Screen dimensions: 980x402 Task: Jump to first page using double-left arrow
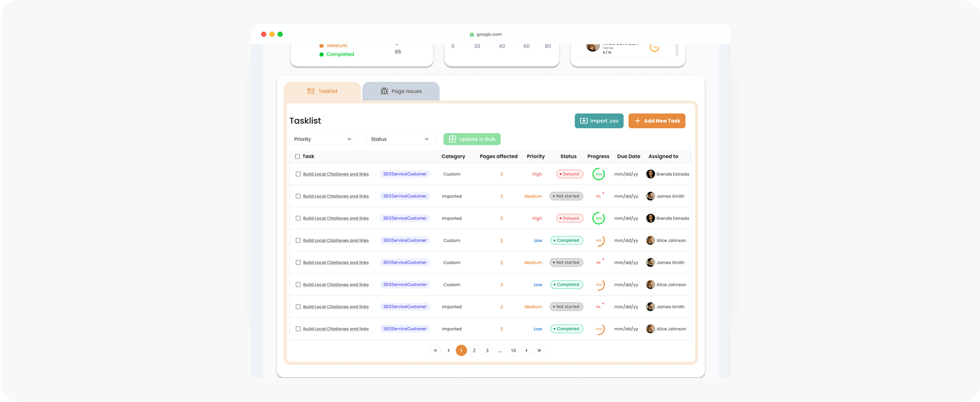[435, 351]
